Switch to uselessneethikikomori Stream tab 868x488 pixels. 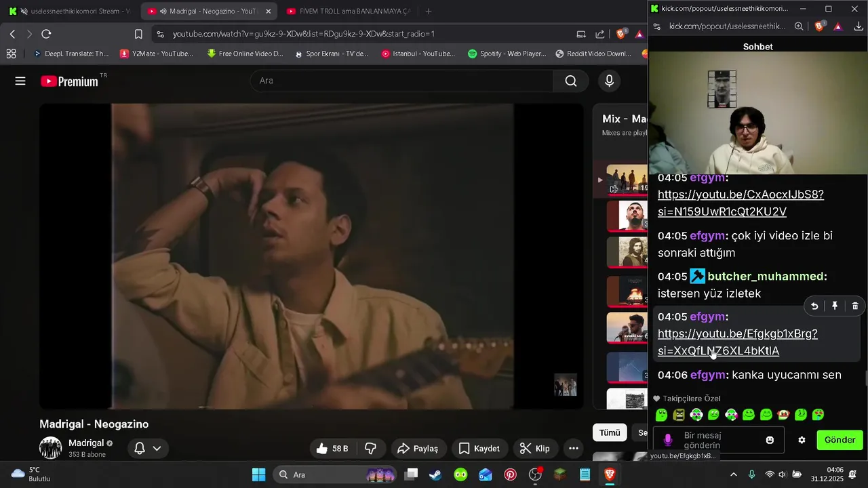click(x=71, y=12)
